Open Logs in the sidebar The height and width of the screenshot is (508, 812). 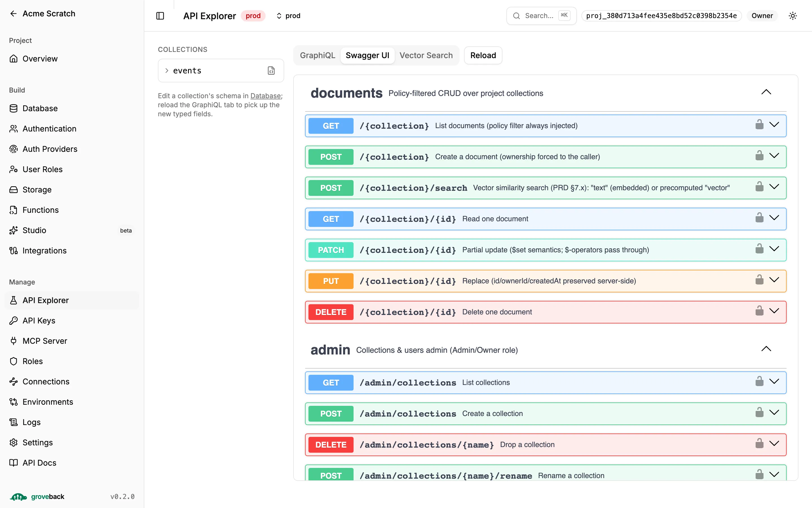tap(72, 422)
